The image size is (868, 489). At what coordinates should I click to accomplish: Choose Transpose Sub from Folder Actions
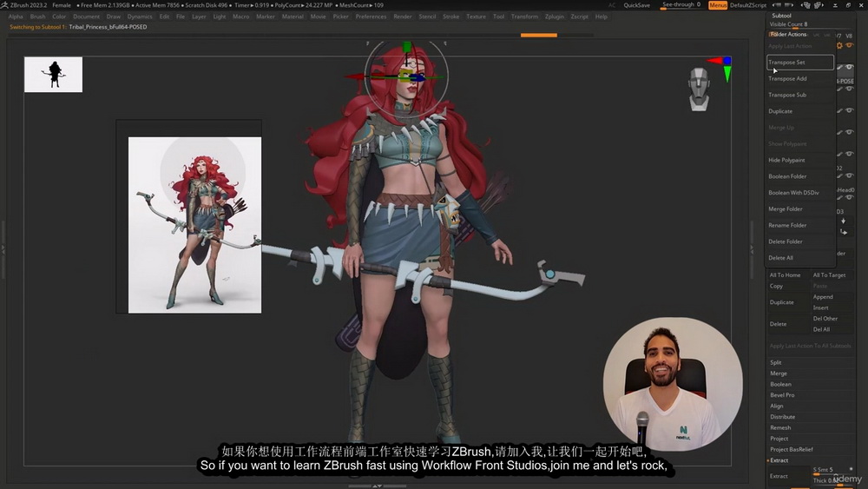800,95
